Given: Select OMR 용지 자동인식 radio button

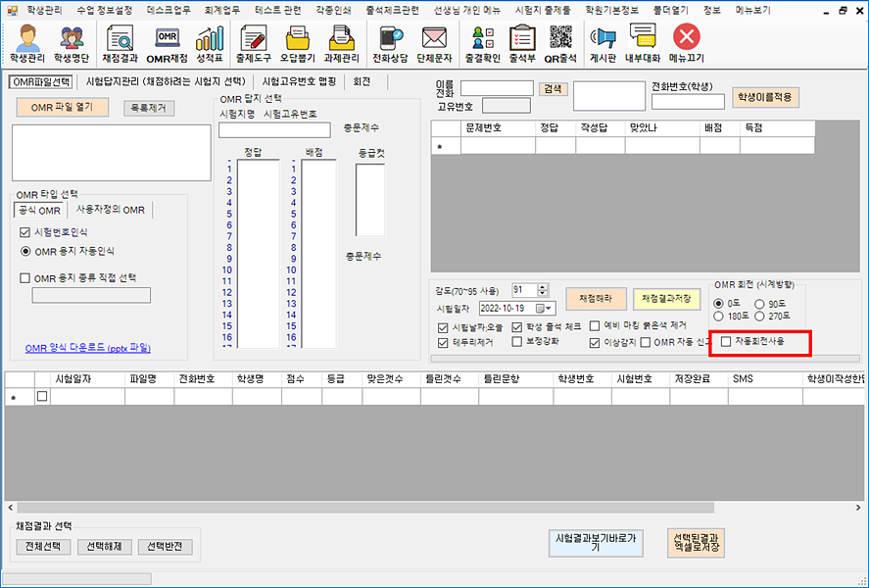Looking at the screenshot, I should point(25,251).
